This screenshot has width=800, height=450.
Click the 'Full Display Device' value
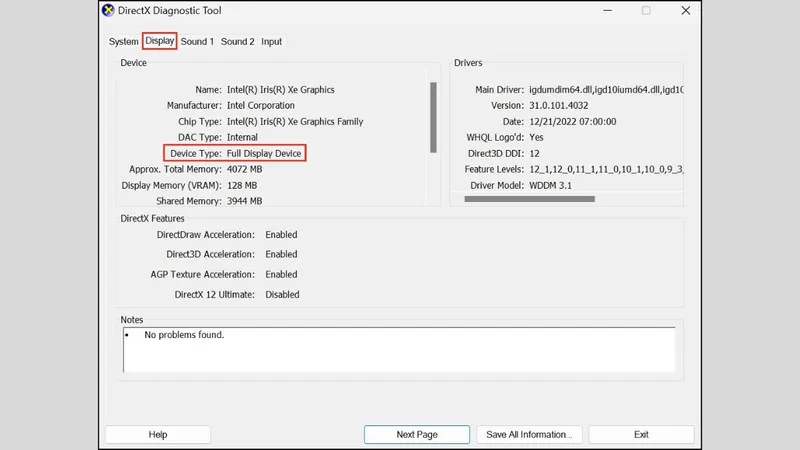(264, 153)
